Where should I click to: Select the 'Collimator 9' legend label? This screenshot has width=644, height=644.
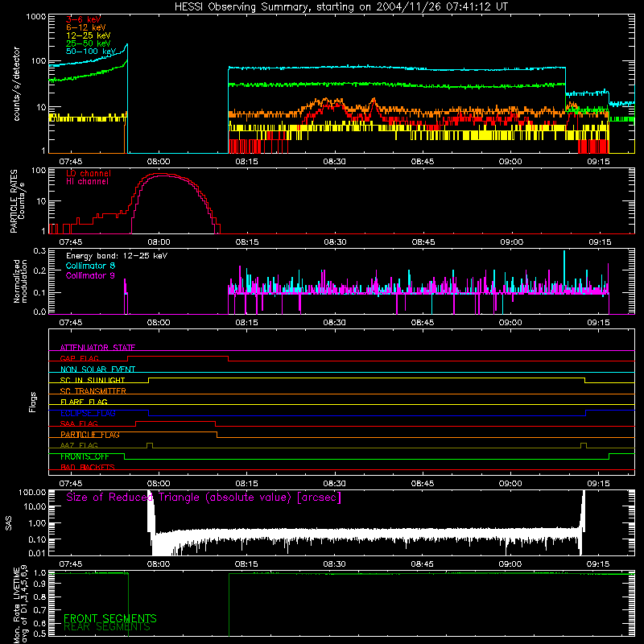(90, 275)
